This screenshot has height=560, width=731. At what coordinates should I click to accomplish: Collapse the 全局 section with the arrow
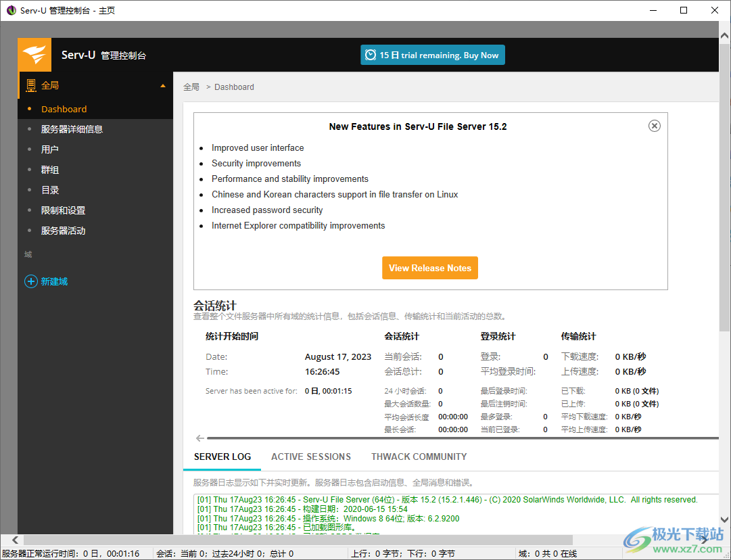tap(163, 86)
